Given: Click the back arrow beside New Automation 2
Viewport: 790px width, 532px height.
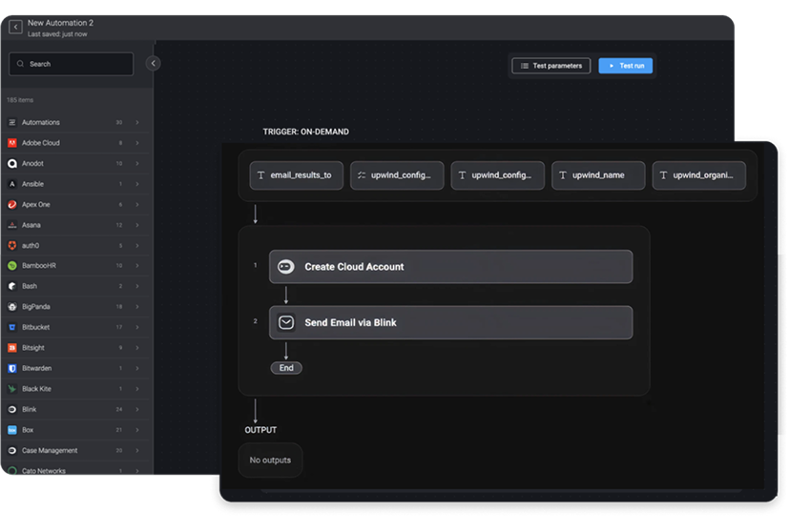Looking at the screenshot, I should pos(15,27).
